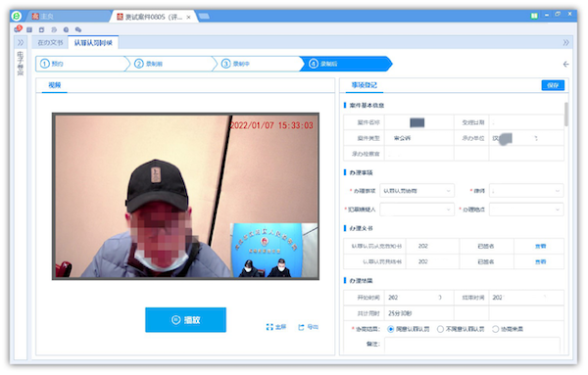Select the 不同意认罪认罚 radio option

pos(440,329)
